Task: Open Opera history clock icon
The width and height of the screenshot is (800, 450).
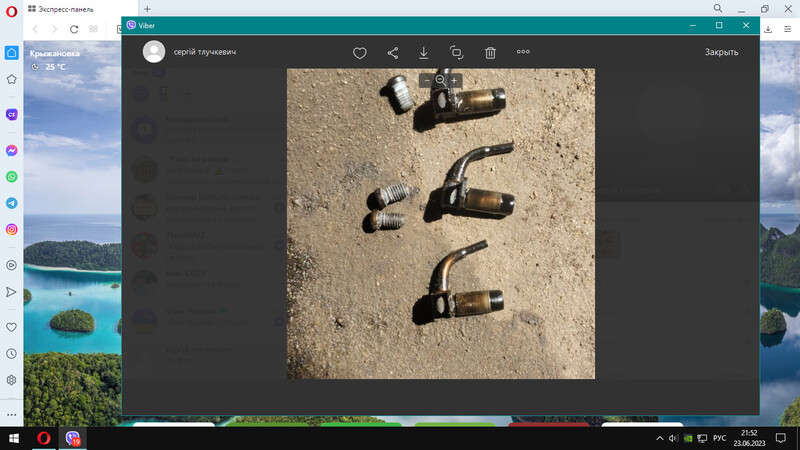Action: (12, 354)
